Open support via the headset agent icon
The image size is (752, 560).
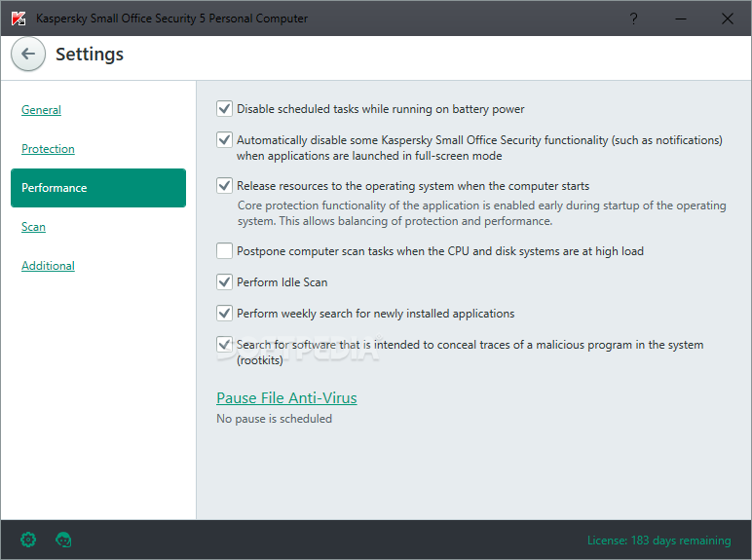tap(63, 540)
